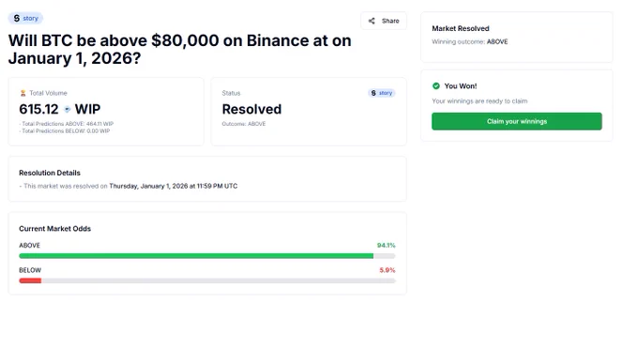
Task: Click the Share icon
Action: tap(372, 21)
